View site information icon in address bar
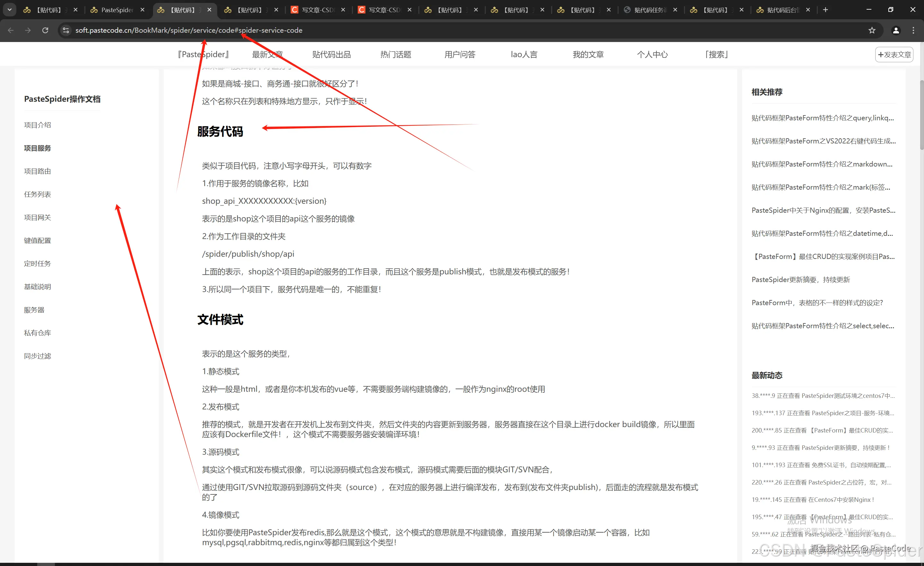The image size is (924, 566). pos(66,30)
